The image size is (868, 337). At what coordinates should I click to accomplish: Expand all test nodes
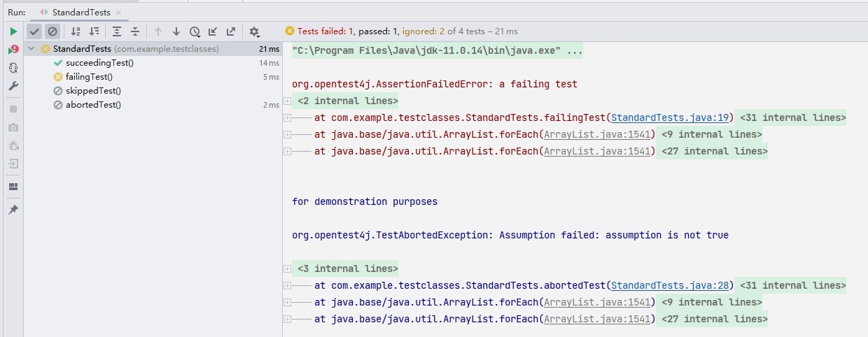click(117, 31)
